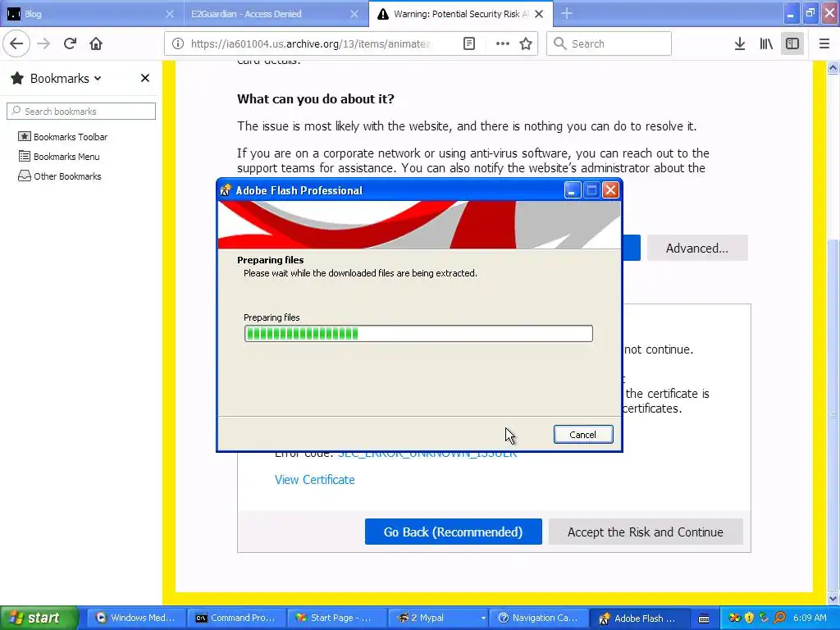Open the downloads arrow panel

[739, 43]
